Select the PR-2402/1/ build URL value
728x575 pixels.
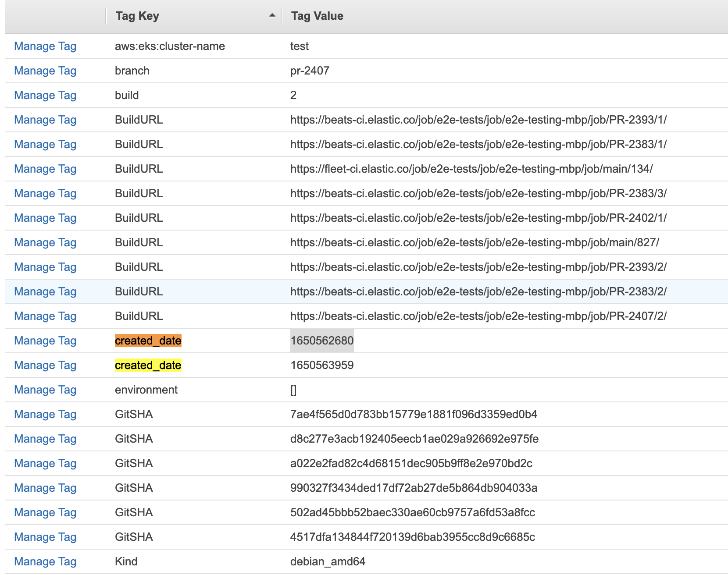tap(478, 218)
